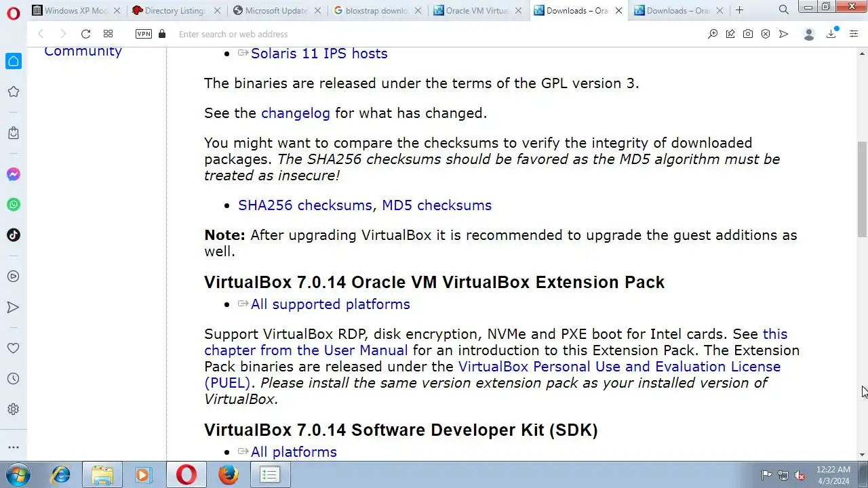Go back to the previous page
The height and width of the screenshot is (488, 868).
(41, 34)
